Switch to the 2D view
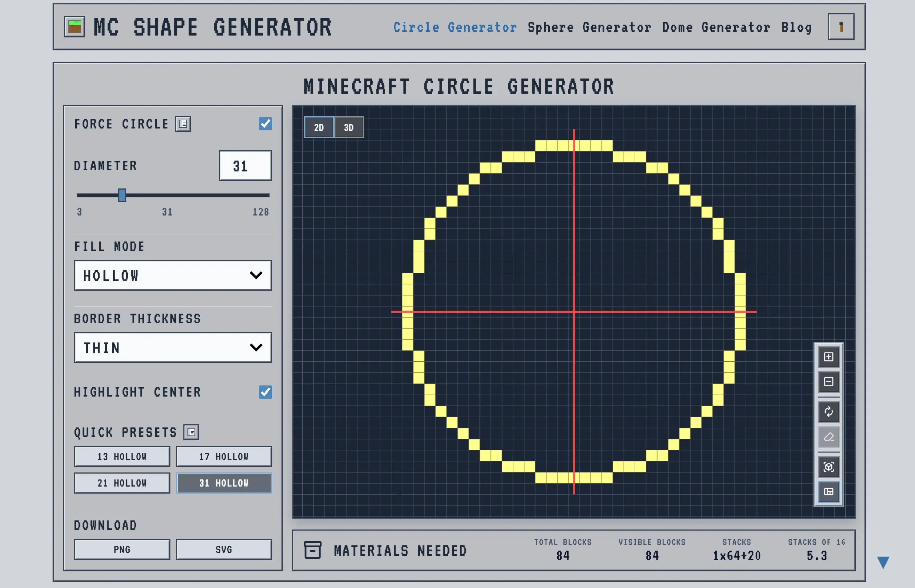915x588 pixels. click(319, 127)
